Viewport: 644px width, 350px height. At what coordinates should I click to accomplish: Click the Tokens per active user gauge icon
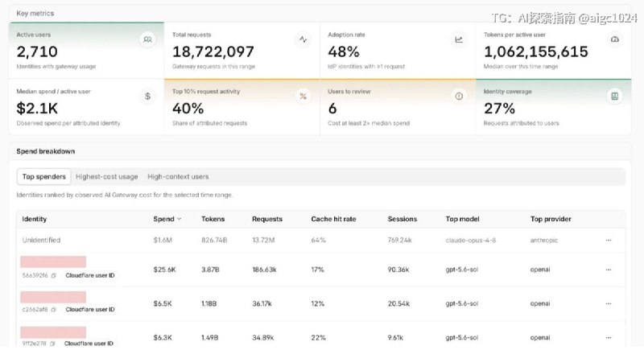point(615,39)
